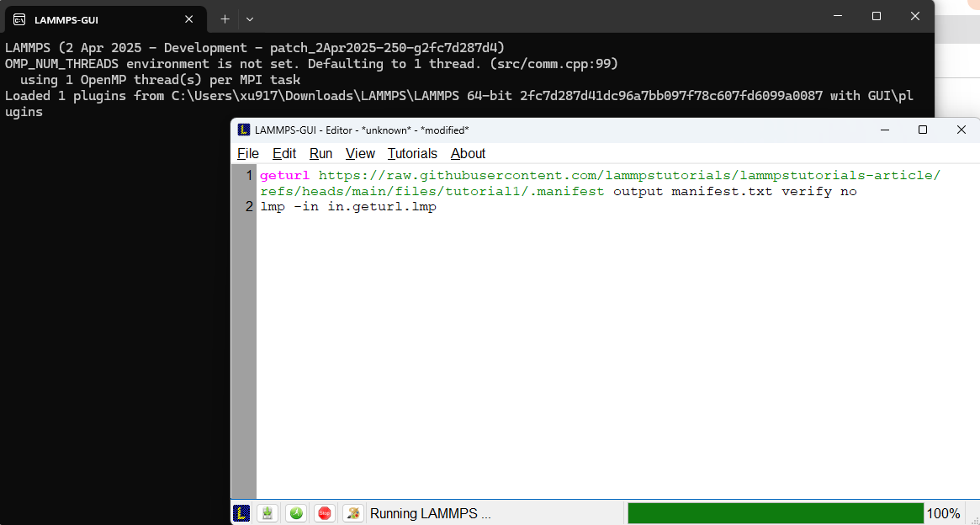Click the green run progress bar
This screenshot has width=980, height=525.
tap(776, 513)
